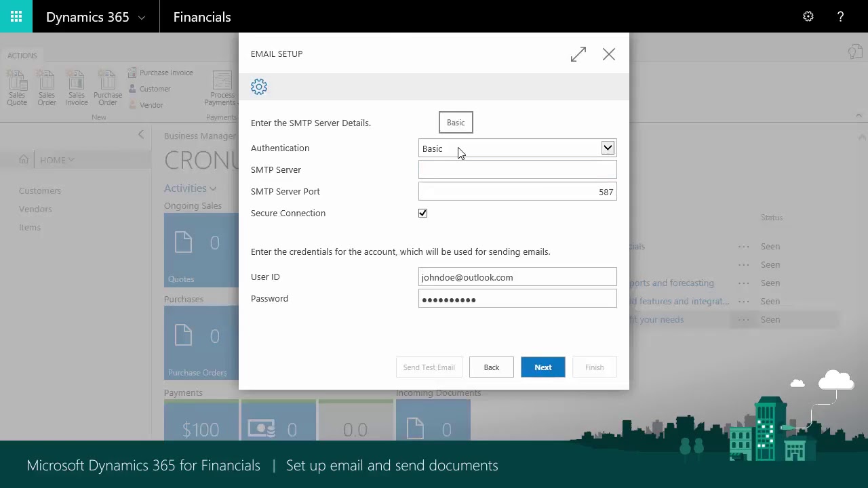Click the Back button
The image size is (868, 488).
pyautogui.click(x=492, y=367)
